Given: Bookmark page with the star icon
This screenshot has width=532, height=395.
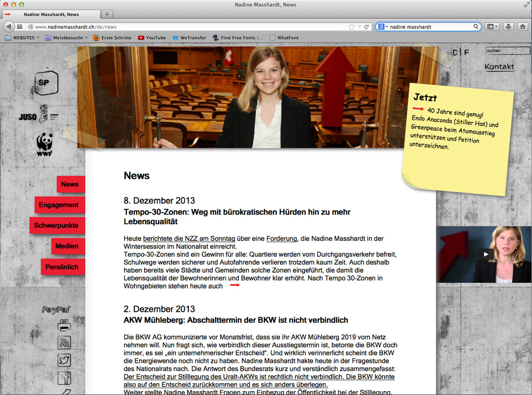Looking at the screenshot, I should click(352, 27).
